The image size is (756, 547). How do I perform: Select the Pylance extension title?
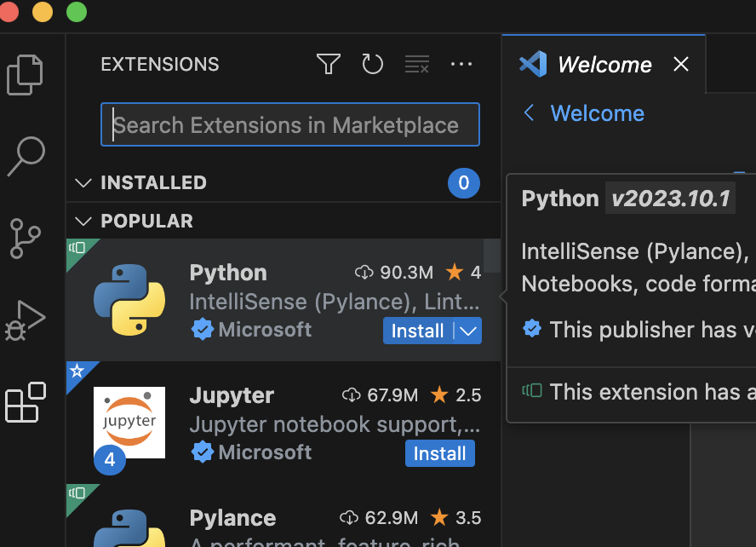coord(232,518)
